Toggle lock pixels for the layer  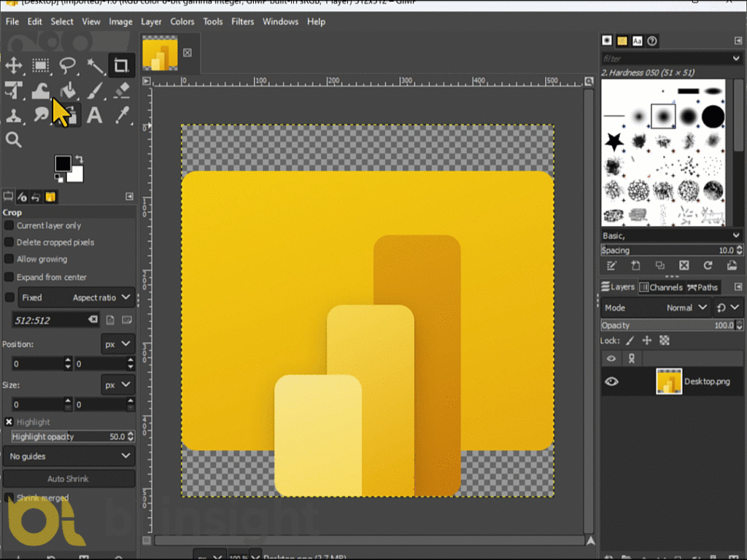pyautogui.click(x=630, y=341)
